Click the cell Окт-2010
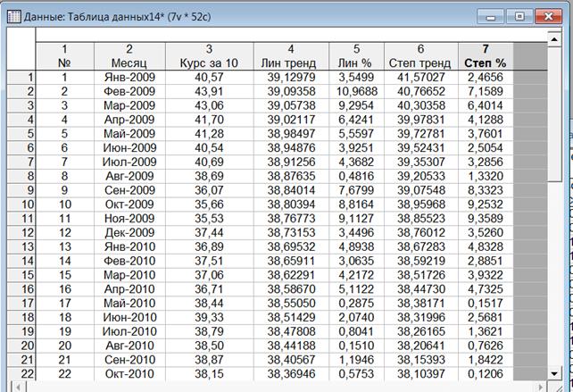573x392 pixels. click(129, 374)
